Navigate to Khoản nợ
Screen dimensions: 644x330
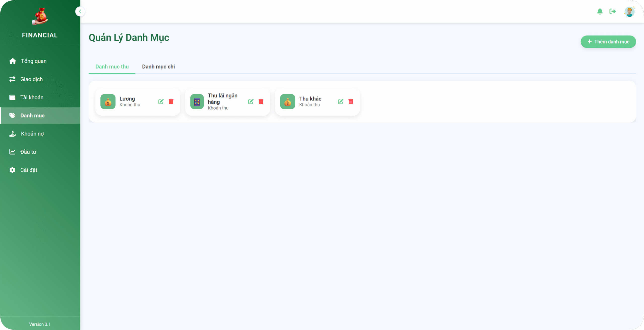32,134
